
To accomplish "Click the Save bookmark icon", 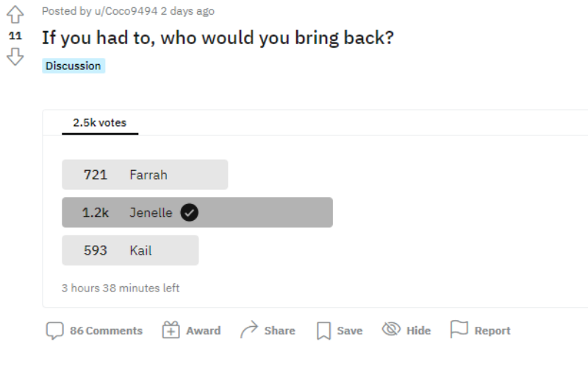I will (x=323, y=330).
